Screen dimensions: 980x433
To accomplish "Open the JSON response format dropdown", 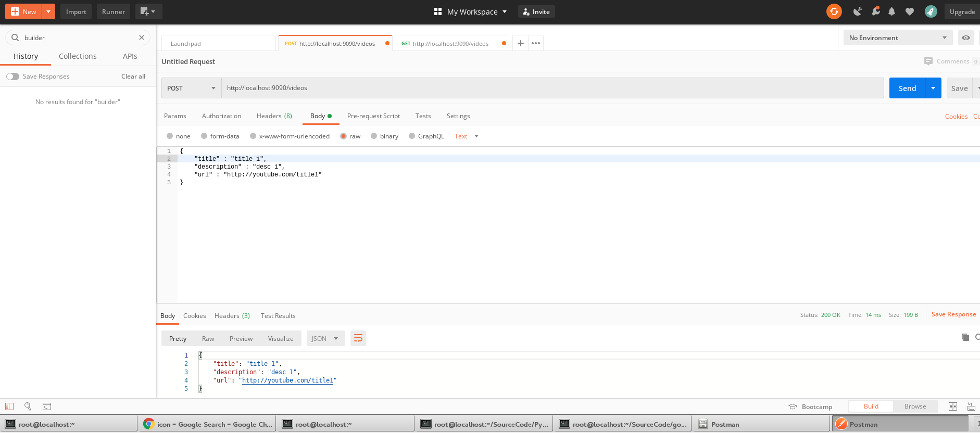I will tap(325, 338).
